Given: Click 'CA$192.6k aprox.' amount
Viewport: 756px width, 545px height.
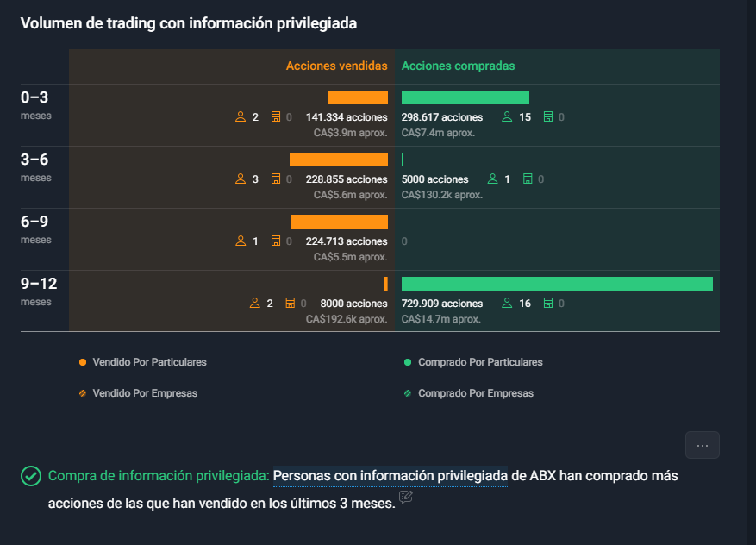Looking at the screenshot, I should pyautogui.click(x=347, y=319).
